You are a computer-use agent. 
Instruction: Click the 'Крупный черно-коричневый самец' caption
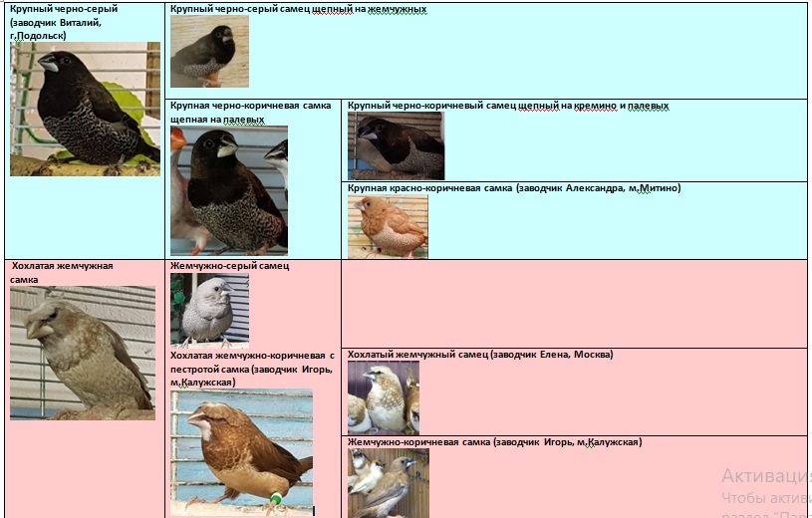(x=508, y=105)
